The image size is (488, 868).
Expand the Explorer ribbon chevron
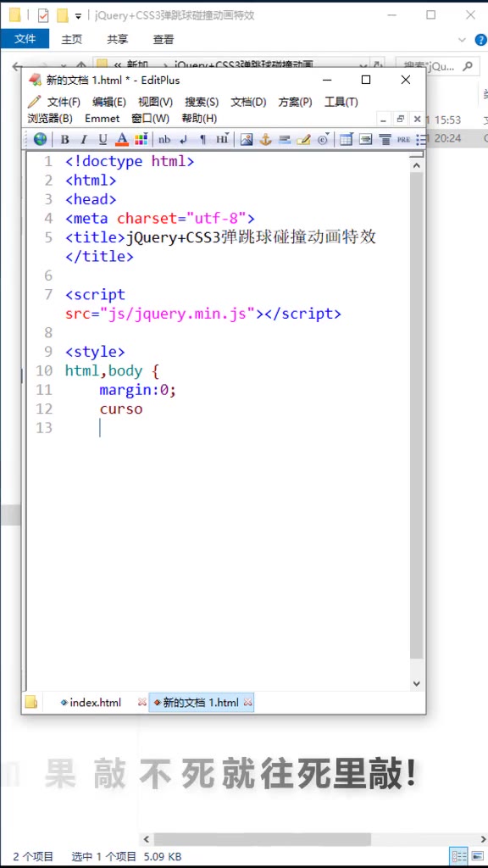pos(462,40)
